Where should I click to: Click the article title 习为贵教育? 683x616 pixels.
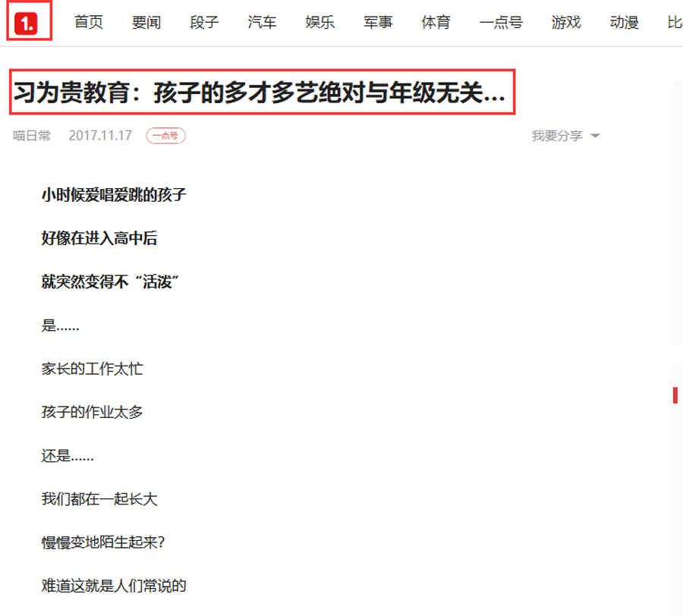point(260,93)
